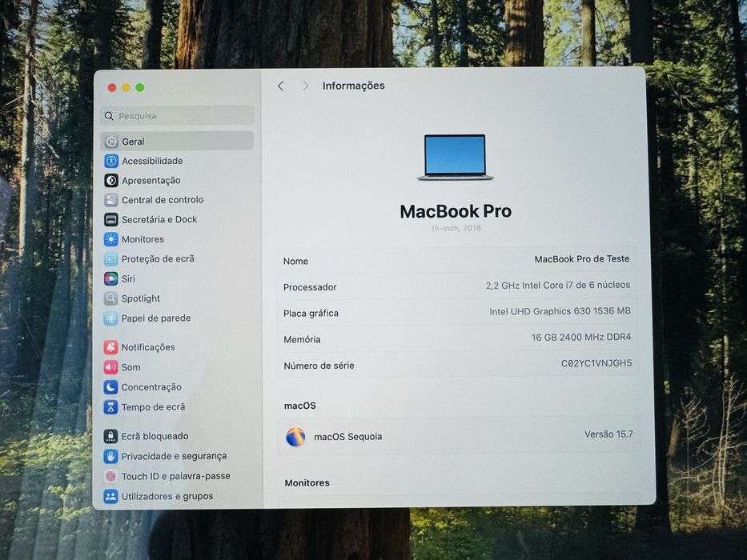Select Touch ID fingerprint icon
This screenshot has width=747, height=560.
[111, 476]
